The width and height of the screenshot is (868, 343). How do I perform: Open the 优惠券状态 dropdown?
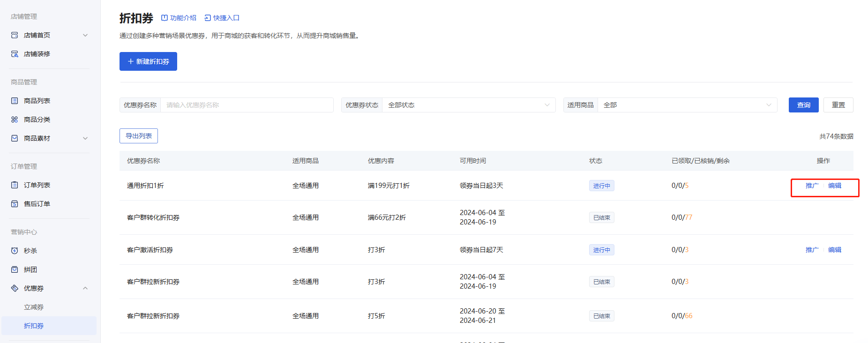pos(469,105)
